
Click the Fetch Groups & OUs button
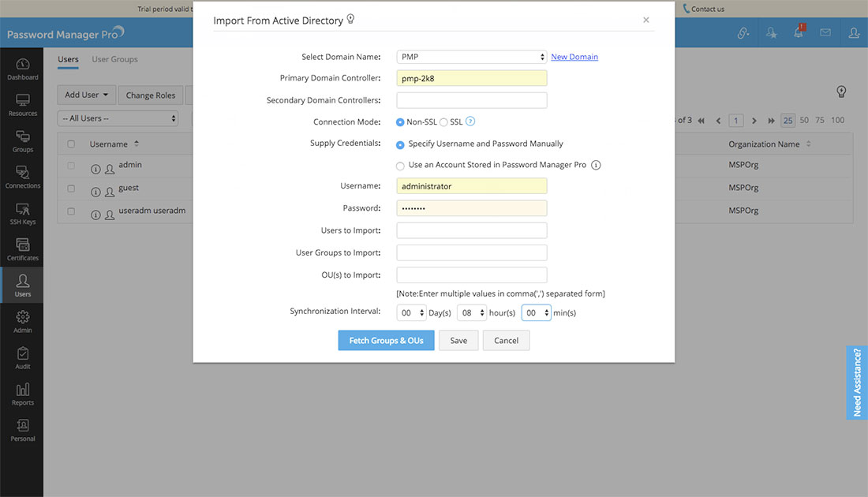click(x=386, y=341)
